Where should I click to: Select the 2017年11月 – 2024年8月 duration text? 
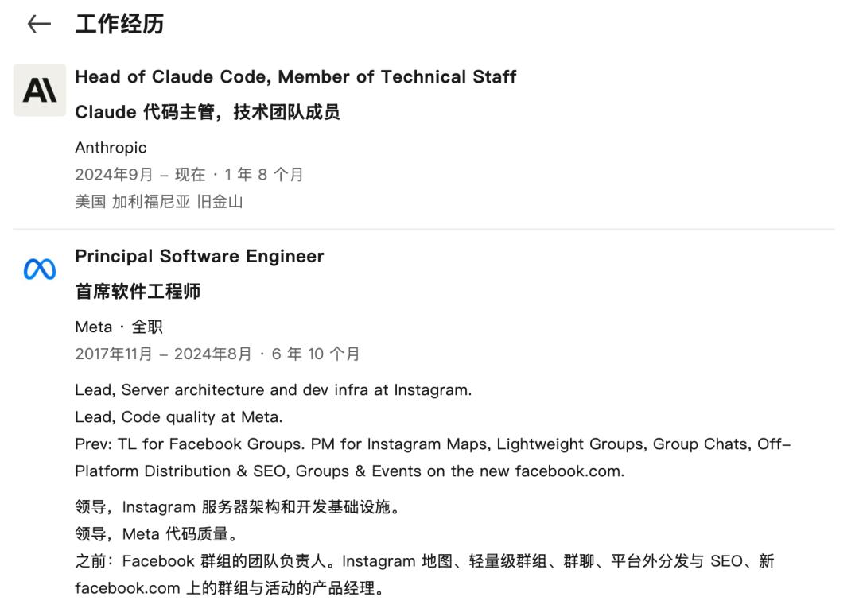point(217,354)
